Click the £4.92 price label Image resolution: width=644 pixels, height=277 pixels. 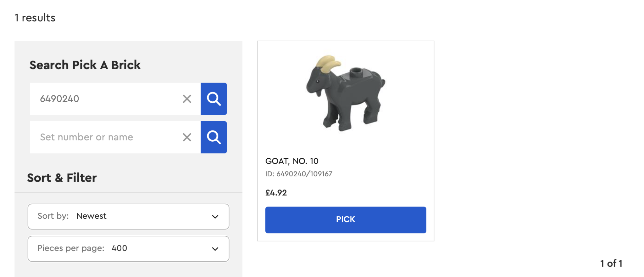coord(276,193)
